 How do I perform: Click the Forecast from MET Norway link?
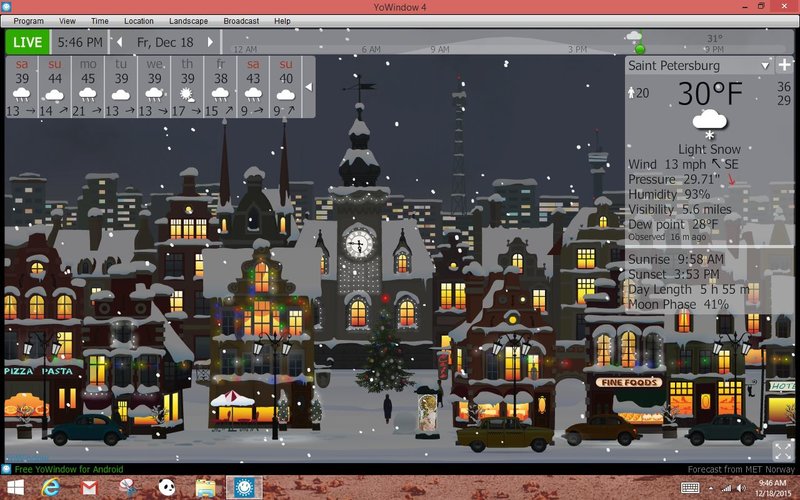tap(741, 469)
